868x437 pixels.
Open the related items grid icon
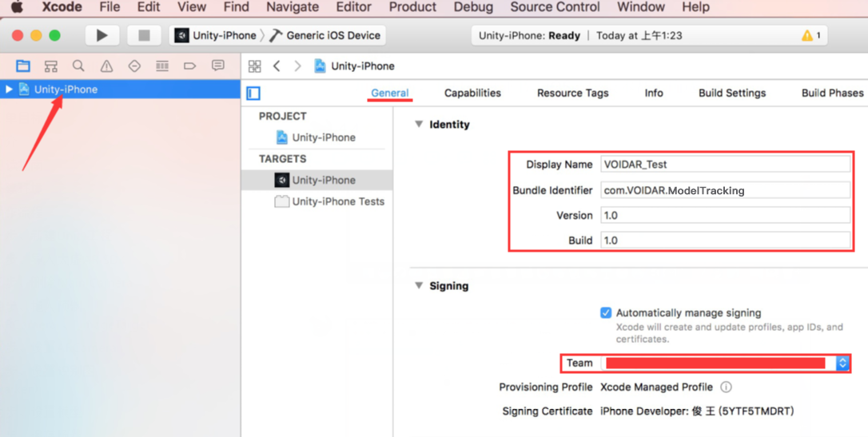(255, 66)
